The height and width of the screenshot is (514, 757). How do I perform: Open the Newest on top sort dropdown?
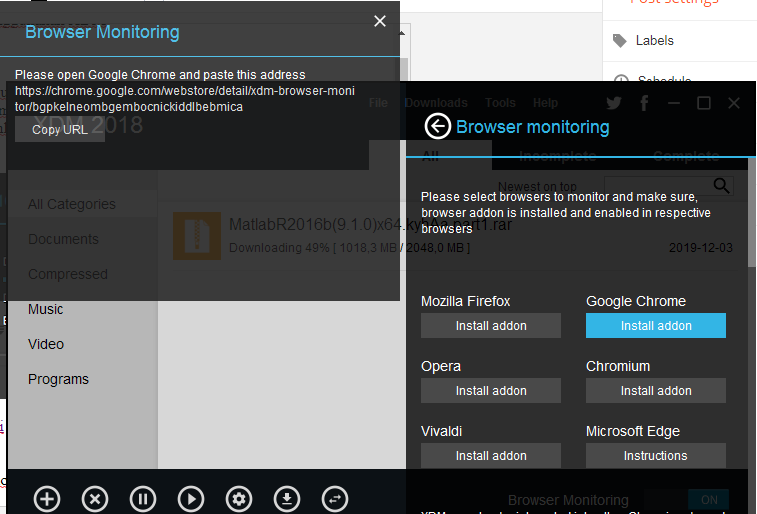click(537, 186)
